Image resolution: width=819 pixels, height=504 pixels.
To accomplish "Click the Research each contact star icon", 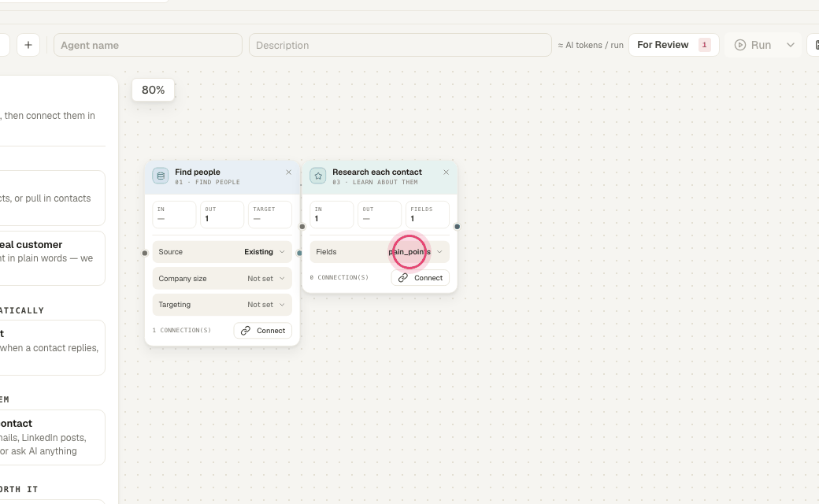I will 318,176.
